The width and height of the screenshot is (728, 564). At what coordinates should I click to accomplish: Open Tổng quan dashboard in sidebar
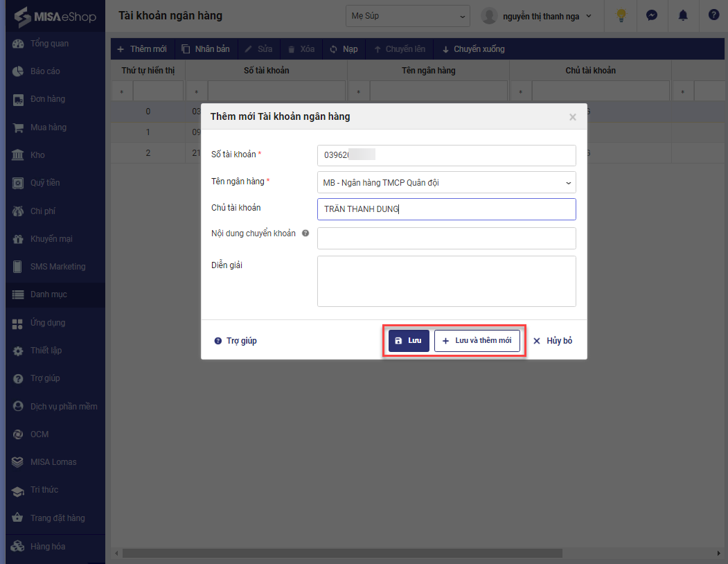point(55,44)
